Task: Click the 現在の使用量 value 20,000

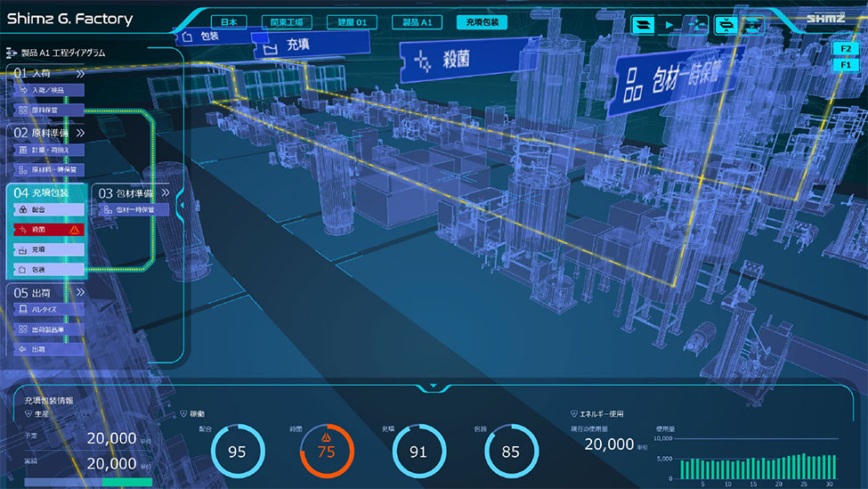Action: tap(609, 444)
